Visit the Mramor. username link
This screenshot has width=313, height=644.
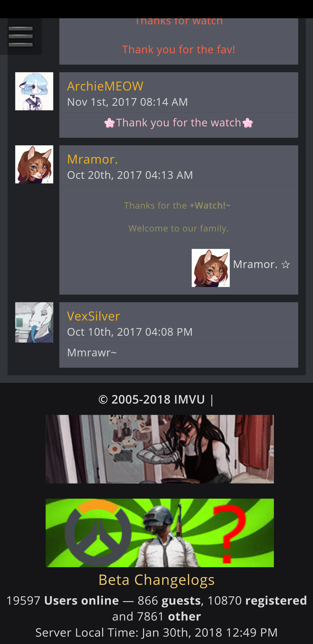click(92, 159)
